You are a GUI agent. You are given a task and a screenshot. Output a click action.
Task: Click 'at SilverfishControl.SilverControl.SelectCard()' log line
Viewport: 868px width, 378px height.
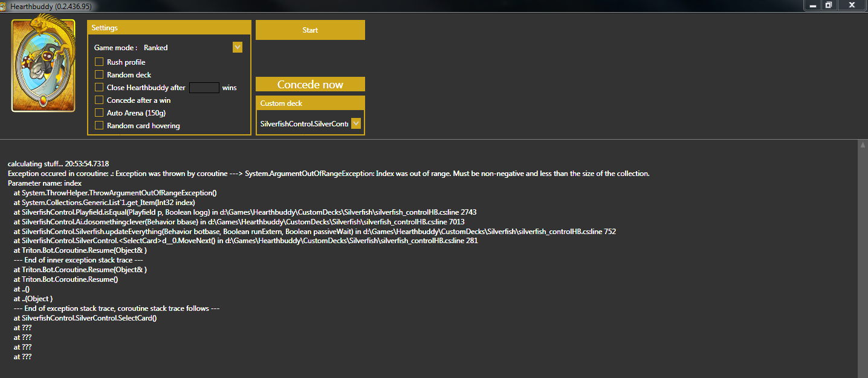pos(85,319)
